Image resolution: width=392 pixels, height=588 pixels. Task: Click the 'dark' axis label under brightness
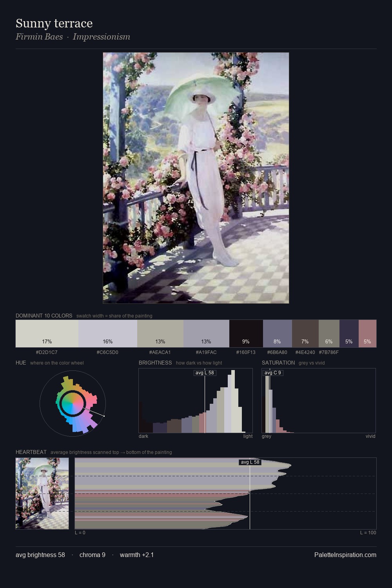pyautogui.click(x=143, y=436)
